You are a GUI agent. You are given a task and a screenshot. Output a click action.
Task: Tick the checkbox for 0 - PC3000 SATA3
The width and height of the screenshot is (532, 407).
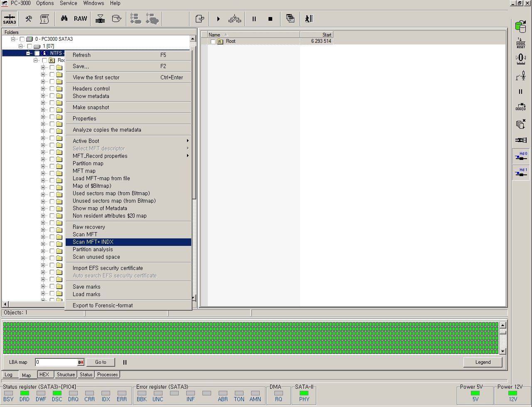click(x=22, y=39)
